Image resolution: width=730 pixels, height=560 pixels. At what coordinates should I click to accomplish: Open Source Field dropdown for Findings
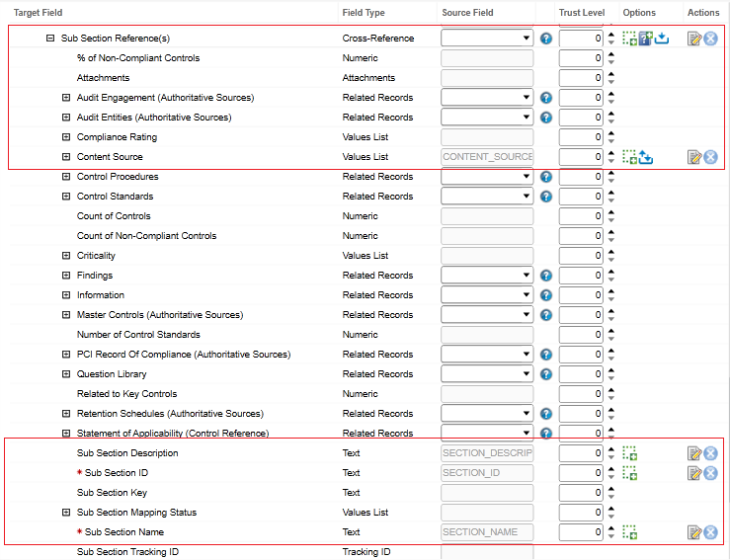coord(487,276)
